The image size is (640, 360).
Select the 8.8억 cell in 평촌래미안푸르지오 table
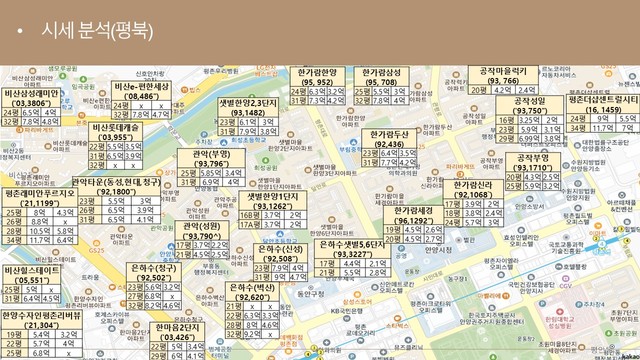pyautogui.click(x=40, y=222)
